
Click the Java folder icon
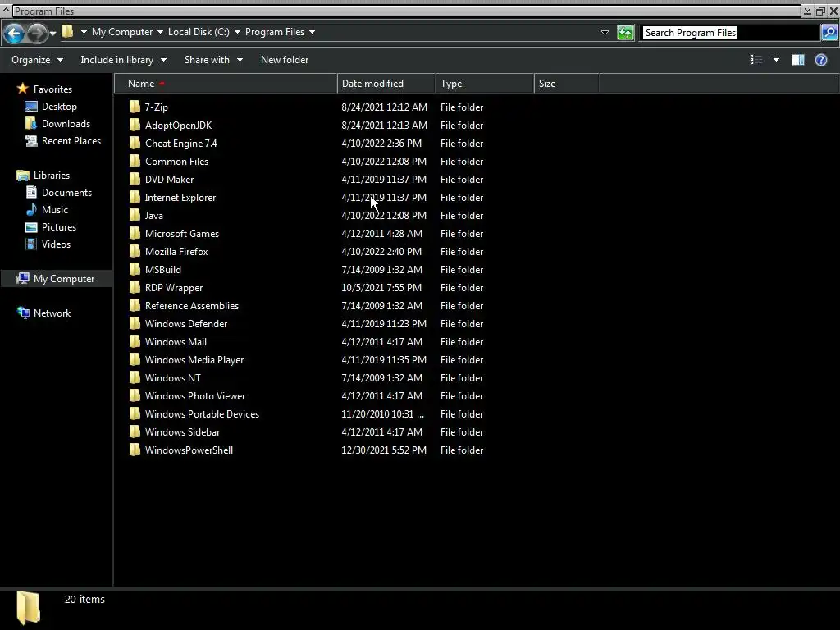(x=135, y=215)
